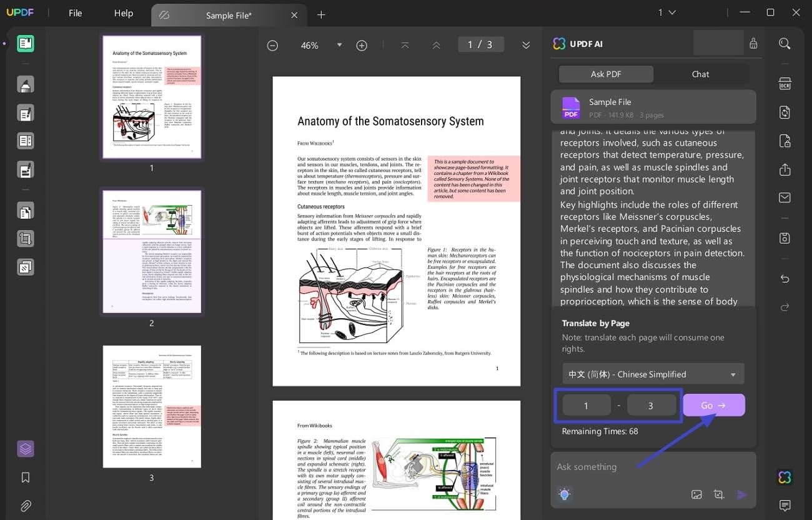Screen dimensions: 812x520
Task: Switch to the Chat tab
Action: [700, 74]
